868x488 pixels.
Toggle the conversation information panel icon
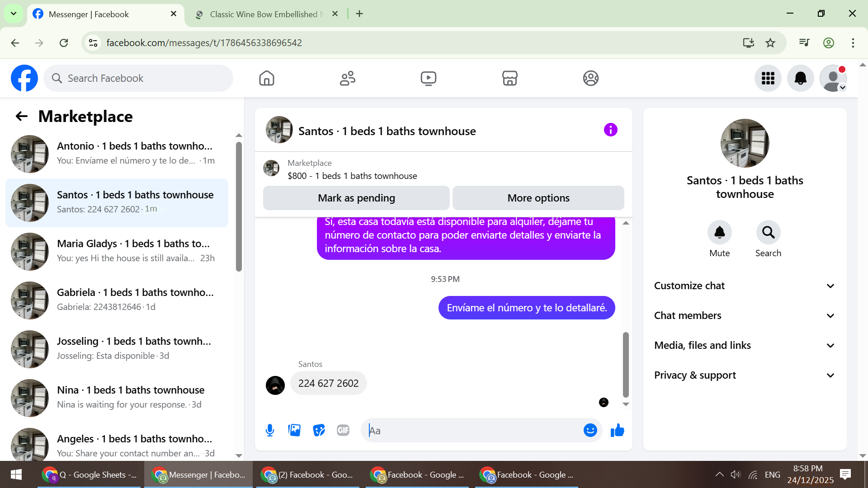610,130
